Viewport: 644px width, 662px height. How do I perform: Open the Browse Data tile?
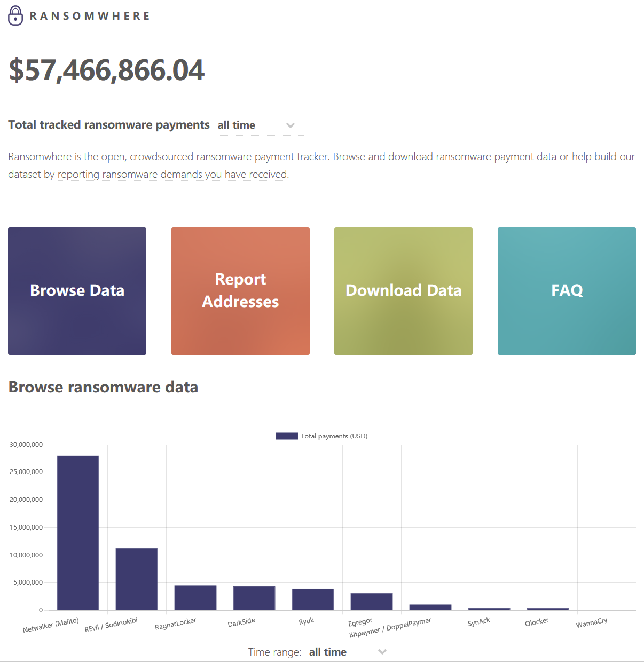[x=77, y=291]
